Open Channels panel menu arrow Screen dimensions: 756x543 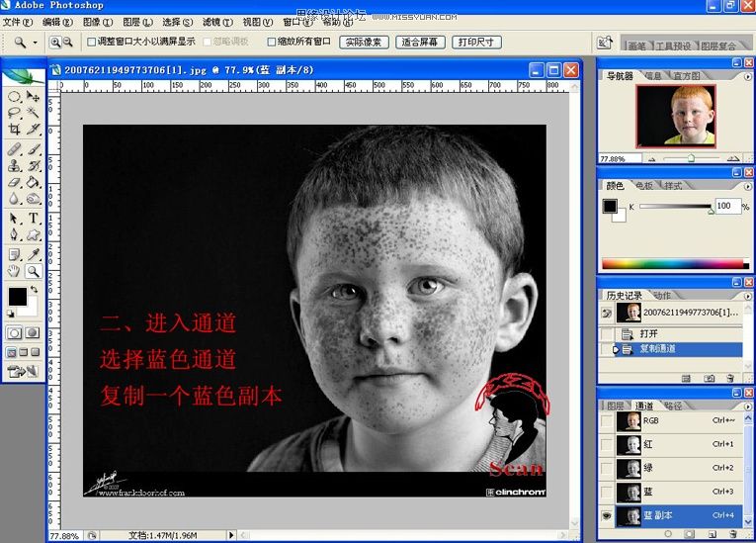tap(747, 407)
